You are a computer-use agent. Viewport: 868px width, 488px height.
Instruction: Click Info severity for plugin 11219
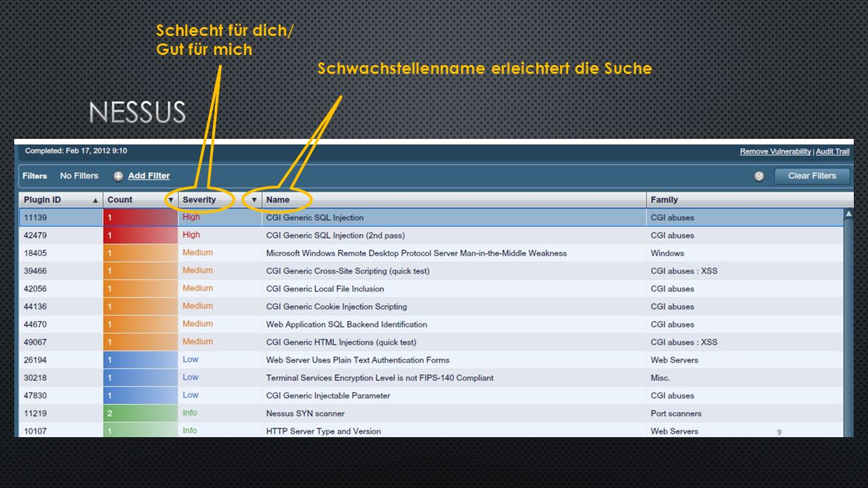pyautogui.click(x=190, y=413)
